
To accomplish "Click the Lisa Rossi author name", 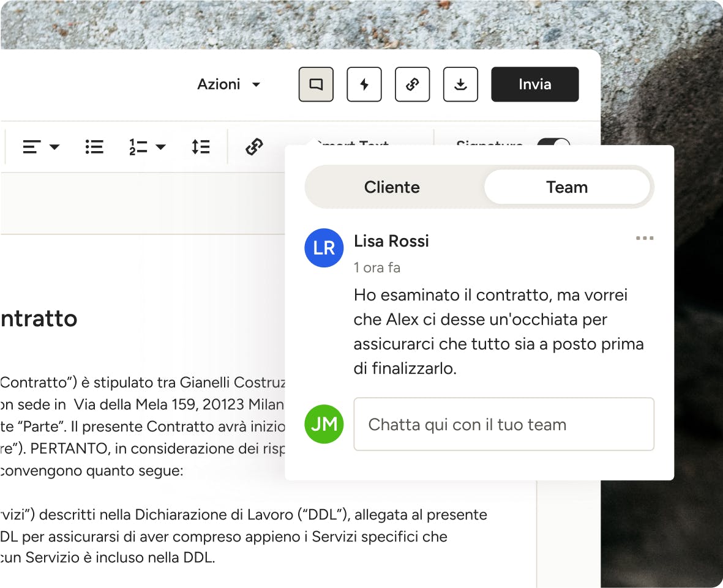I will click(391, 241).
